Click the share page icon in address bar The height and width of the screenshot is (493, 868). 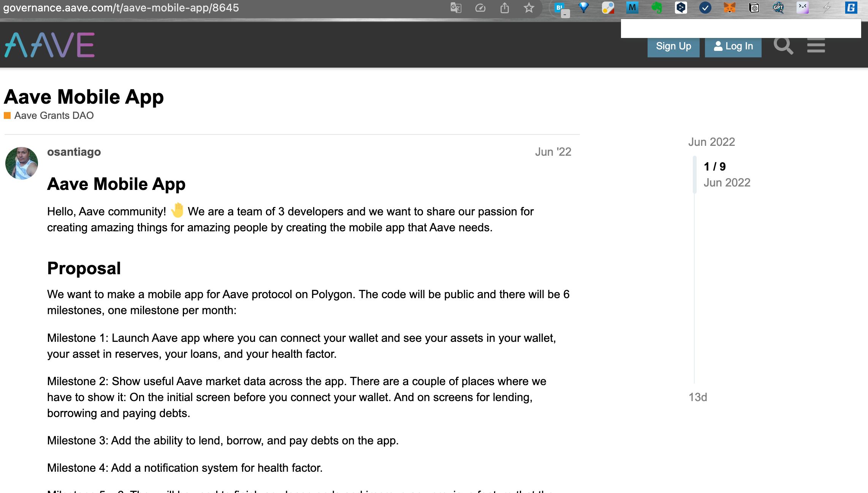point(504,8)
